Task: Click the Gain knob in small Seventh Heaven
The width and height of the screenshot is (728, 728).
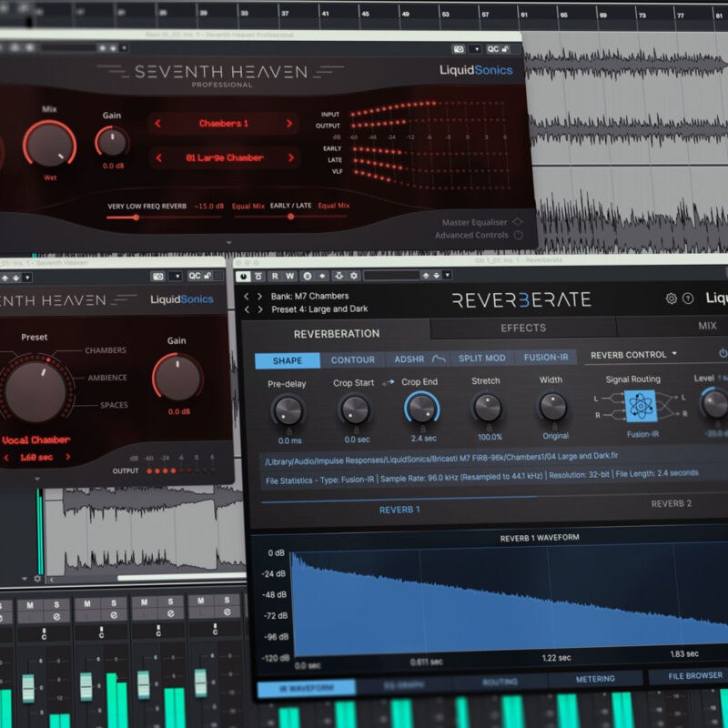Action: click(x=177, y=378)
